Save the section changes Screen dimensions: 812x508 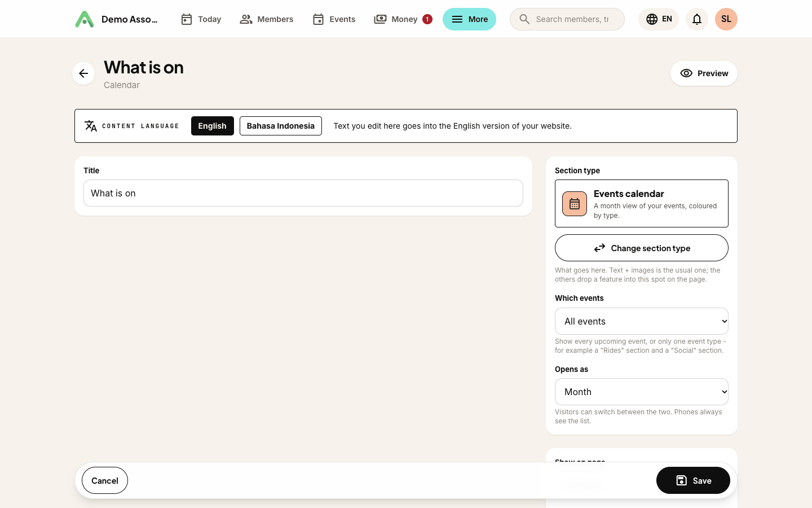[x=693, y=480]
